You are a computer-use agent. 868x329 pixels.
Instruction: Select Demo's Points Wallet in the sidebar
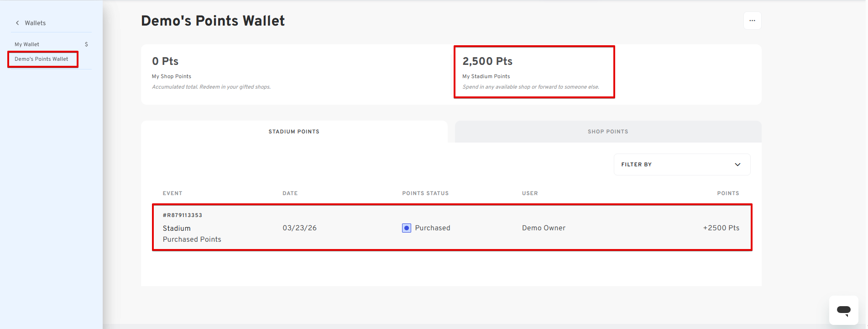coord(42,59)
